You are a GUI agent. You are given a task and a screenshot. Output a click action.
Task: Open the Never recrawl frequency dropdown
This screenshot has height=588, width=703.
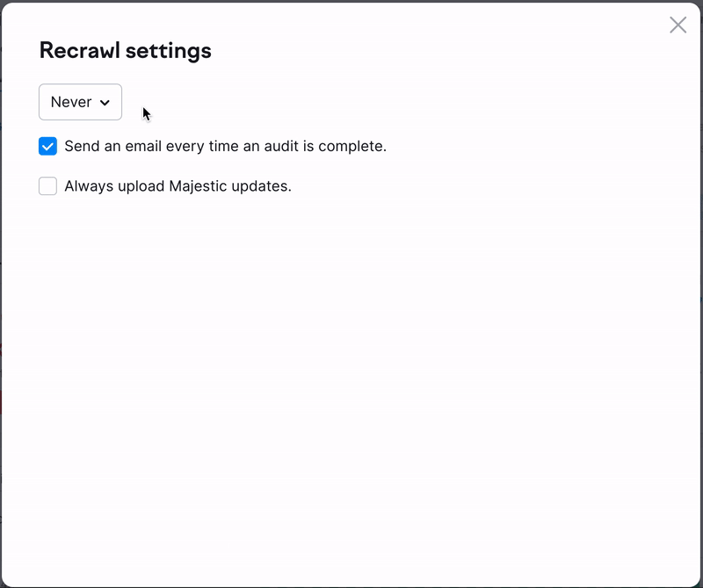tap(80, 102)
